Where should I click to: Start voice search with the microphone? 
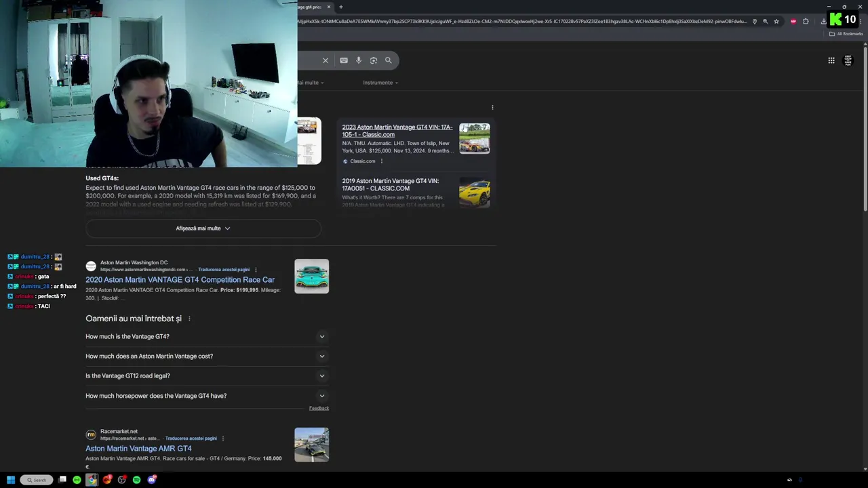tap(359, 60)
